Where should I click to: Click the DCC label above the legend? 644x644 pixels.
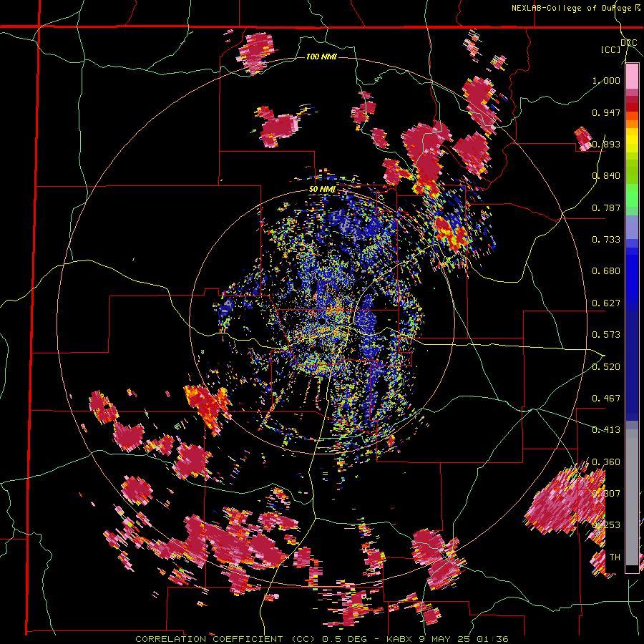click(x=629, y=43)
